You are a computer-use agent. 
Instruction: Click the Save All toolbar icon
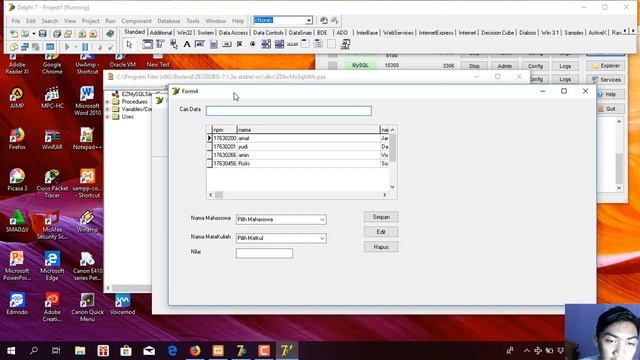[57, 34]
